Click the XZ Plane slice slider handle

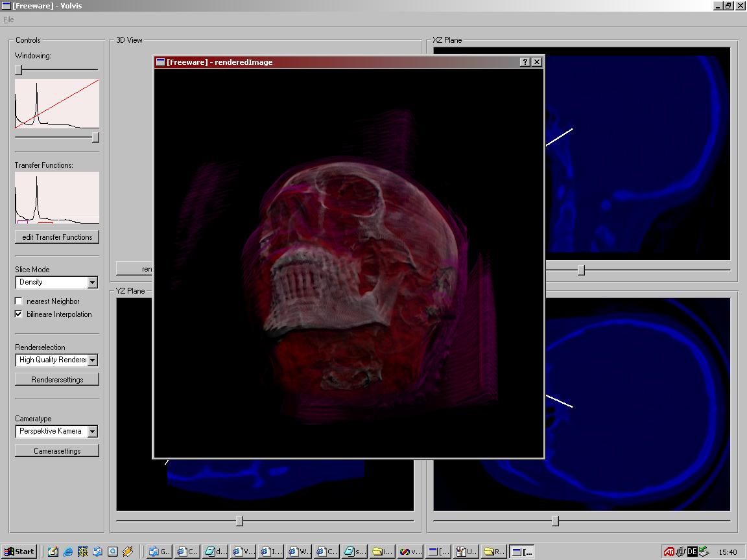(582, 270)
